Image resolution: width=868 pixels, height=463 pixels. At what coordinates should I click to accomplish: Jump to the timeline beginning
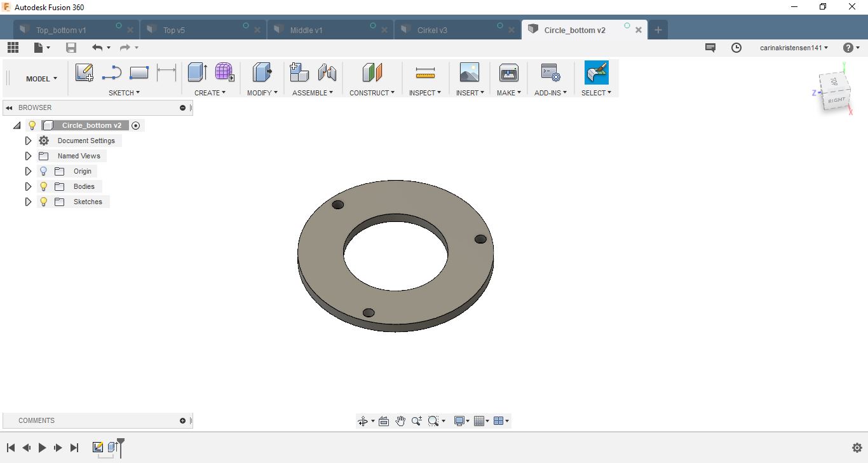pos(11,448)
